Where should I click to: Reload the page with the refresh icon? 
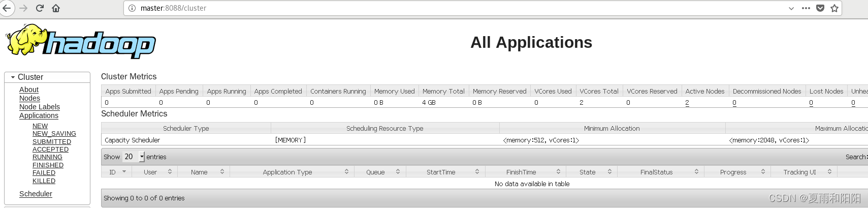coord(40,8)
